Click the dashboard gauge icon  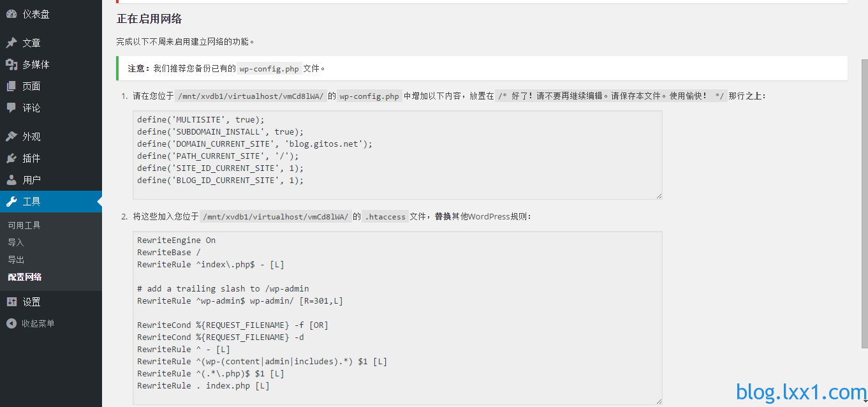point(11,14)
